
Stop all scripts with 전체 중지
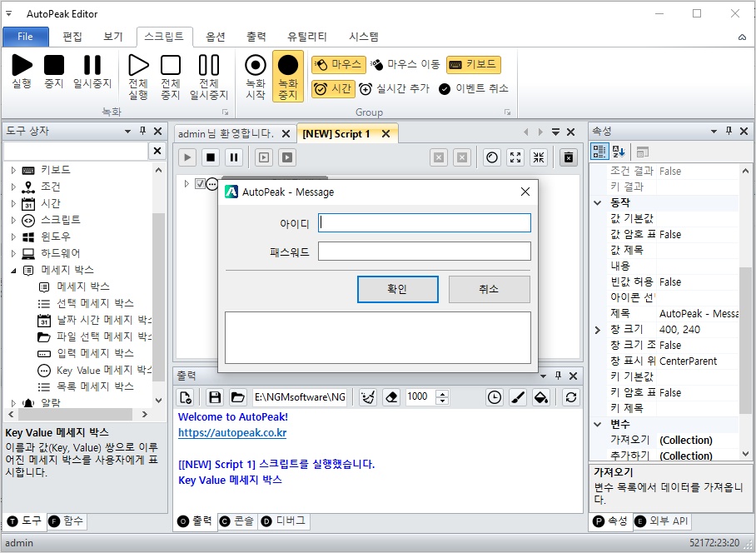point(171,77)
